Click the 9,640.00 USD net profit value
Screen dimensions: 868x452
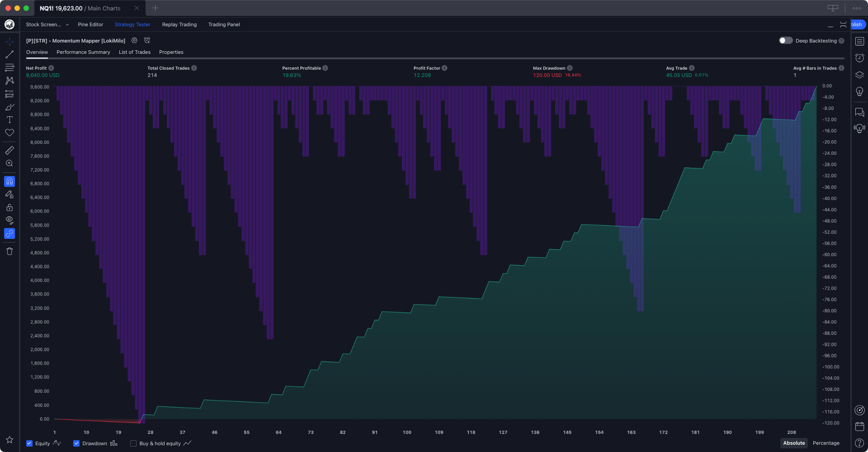(42, 75)
